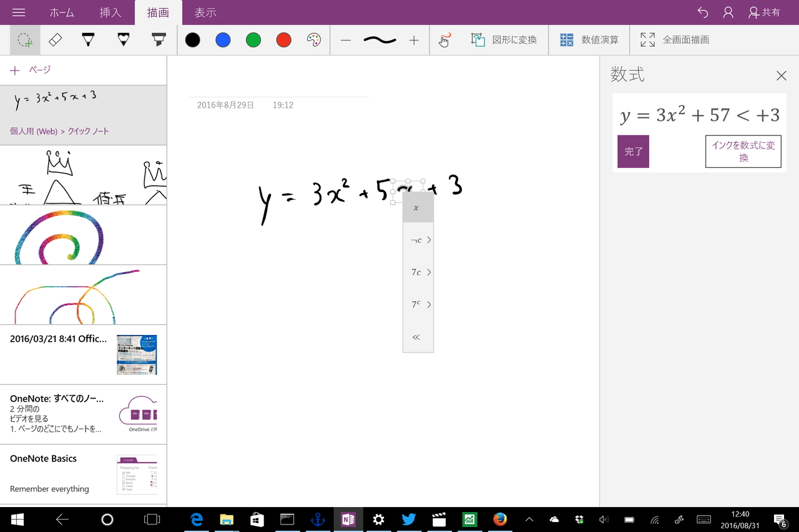Activate touch drawing mode
The image size is (799, 532).
[444, 39]
